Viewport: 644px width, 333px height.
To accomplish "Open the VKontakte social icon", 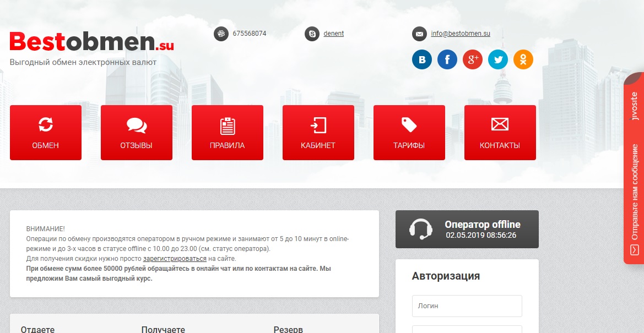I will tap(422, 59).
